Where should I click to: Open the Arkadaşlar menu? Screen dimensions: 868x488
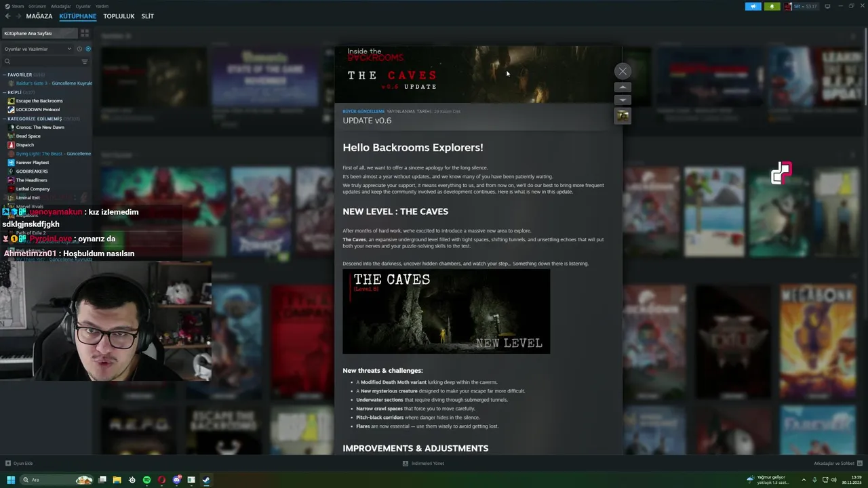click(x=61, y=6)
